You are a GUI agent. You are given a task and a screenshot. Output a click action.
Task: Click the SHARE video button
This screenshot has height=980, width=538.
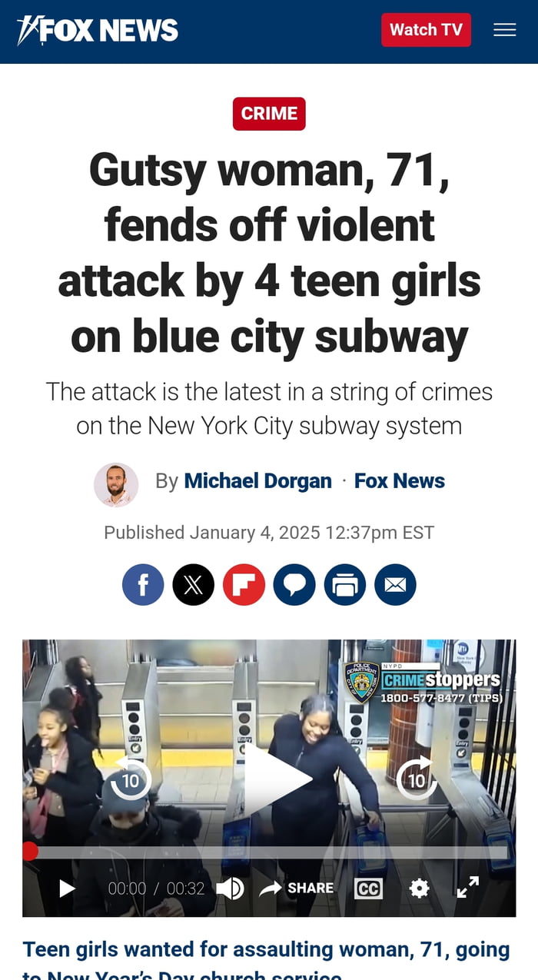click(297, 889)
